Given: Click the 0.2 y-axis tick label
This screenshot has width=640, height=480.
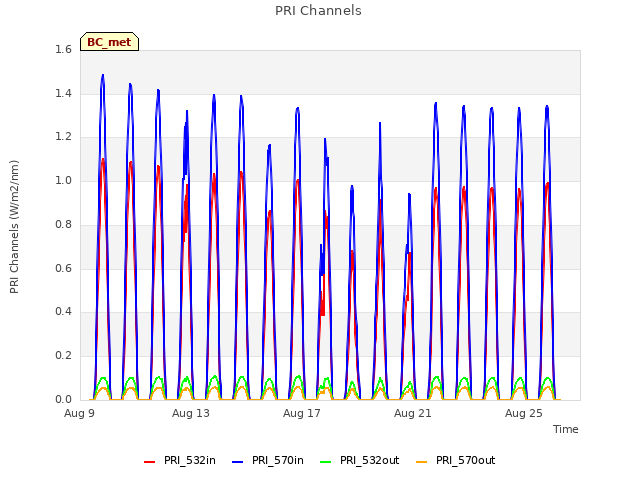Looking at the screenshot, I should [x=63, y=356].
